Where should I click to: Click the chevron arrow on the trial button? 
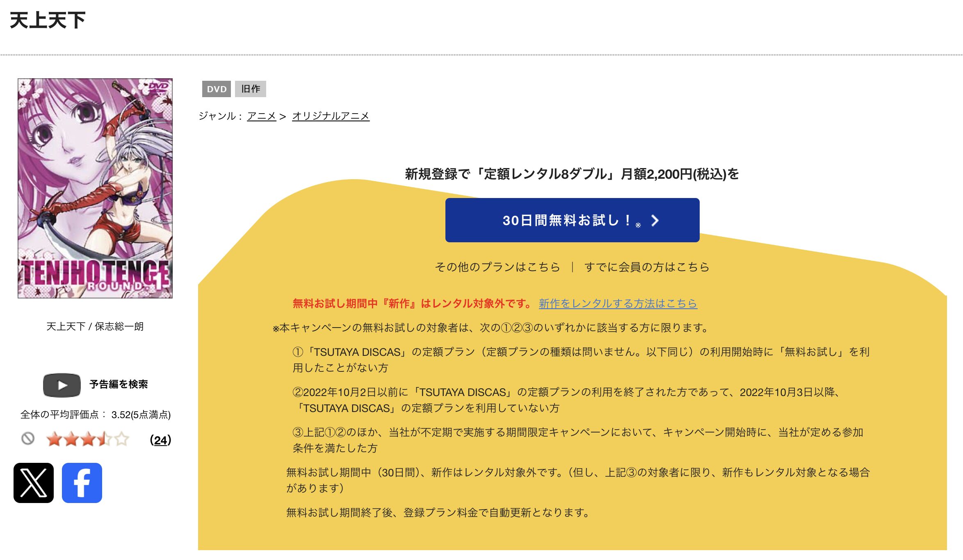click(655, 221)
